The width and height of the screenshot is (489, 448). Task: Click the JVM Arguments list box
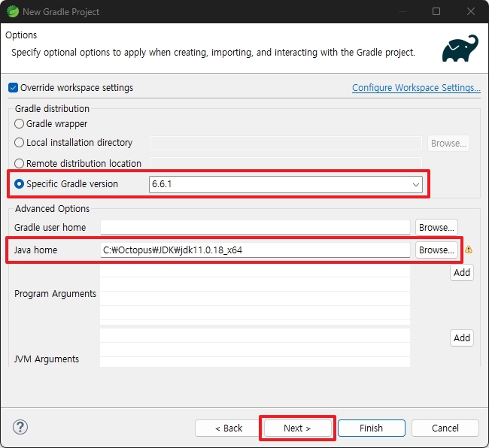pos(255,348)
